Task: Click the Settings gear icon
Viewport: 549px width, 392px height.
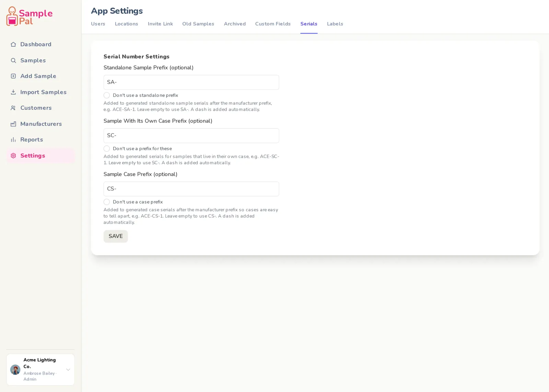Action: [x=13, y=156]
